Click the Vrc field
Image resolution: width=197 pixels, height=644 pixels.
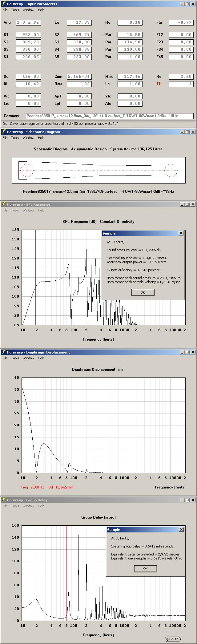(28, 96)
